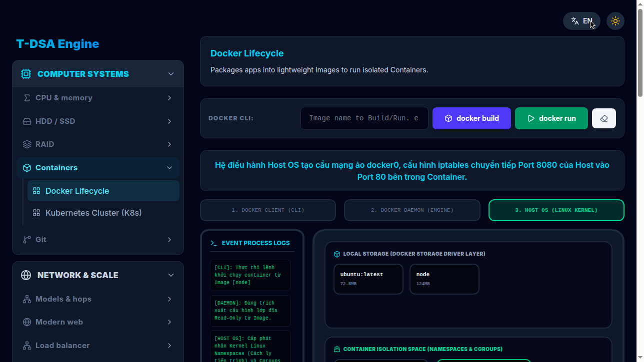Click the Local Storage box icon

pos(337,254)
